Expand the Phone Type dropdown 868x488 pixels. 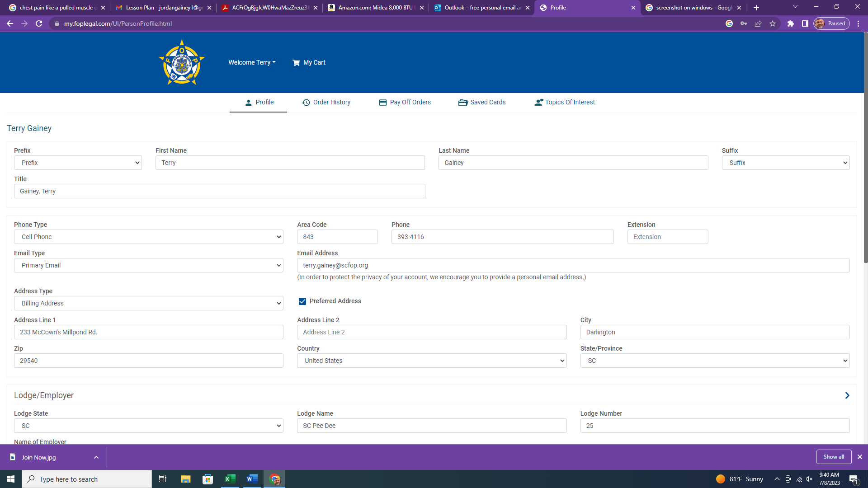tap(148, 237)
